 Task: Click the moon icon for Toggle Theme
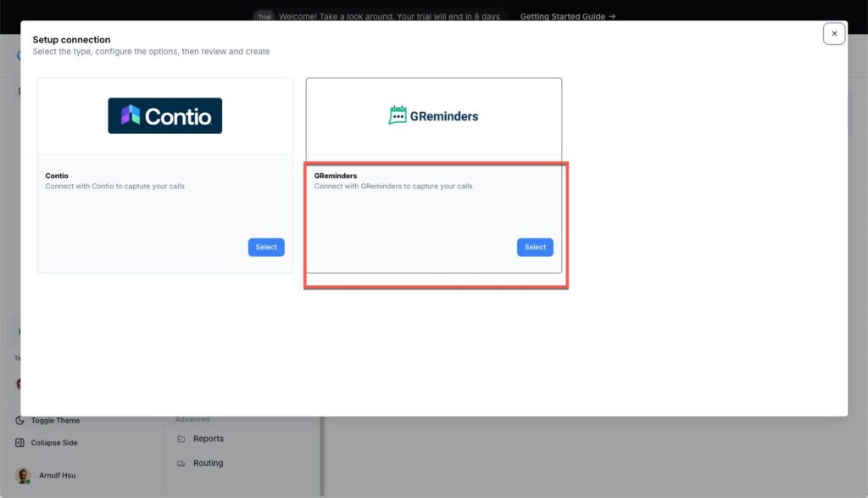(x=19, y=421)
